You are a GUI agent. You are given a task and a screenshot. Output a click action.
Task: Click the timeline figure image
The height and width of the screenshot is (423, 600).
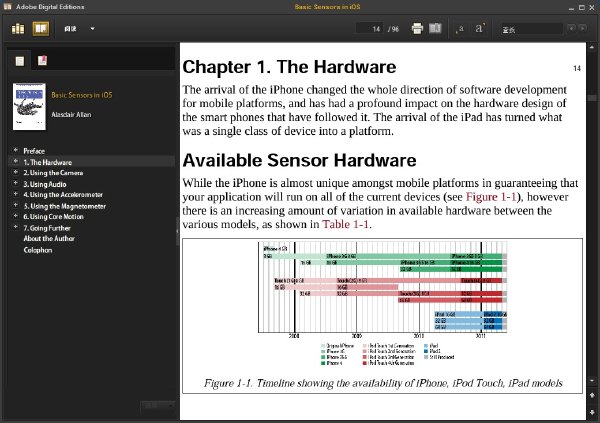point(383,303)
